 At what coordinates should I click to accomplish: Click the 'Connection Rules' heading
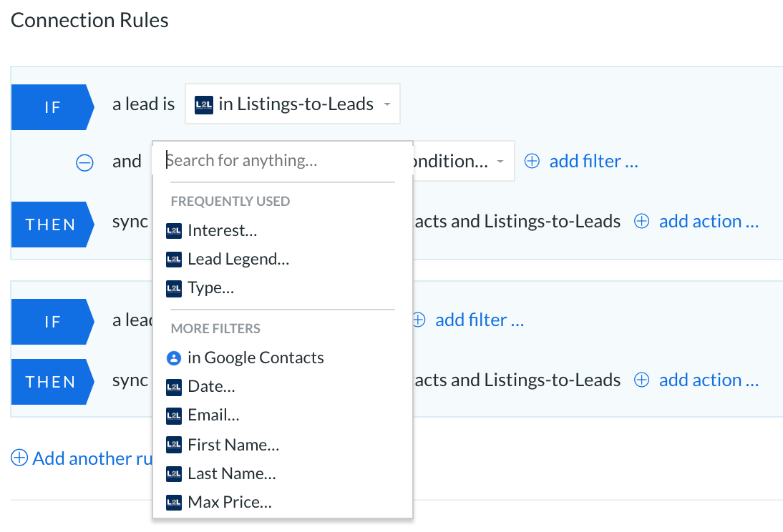click(90, 21)
